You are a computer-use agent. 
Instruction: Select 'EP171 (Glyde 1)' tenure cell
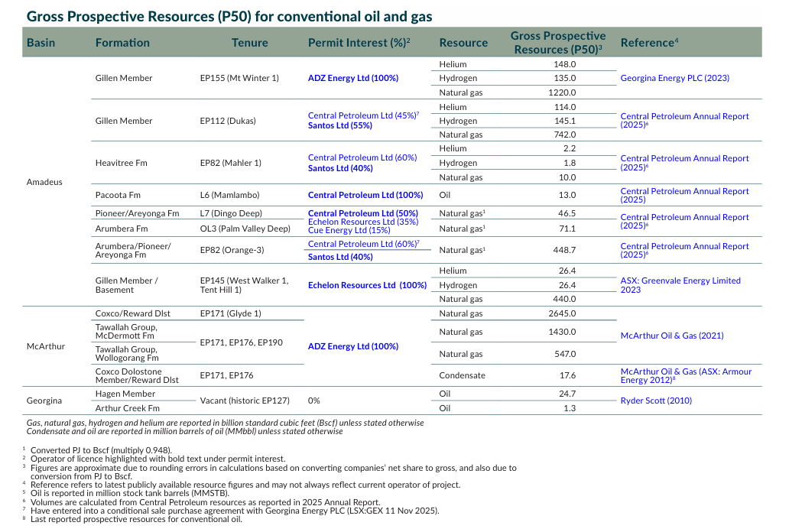(230, 313)
